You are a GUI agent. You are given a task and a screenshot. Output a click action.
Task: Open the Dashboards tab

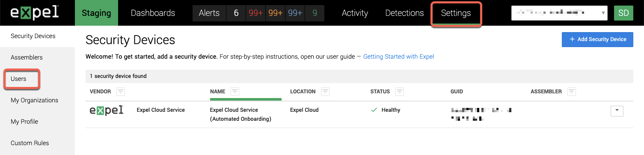point(153,13)
